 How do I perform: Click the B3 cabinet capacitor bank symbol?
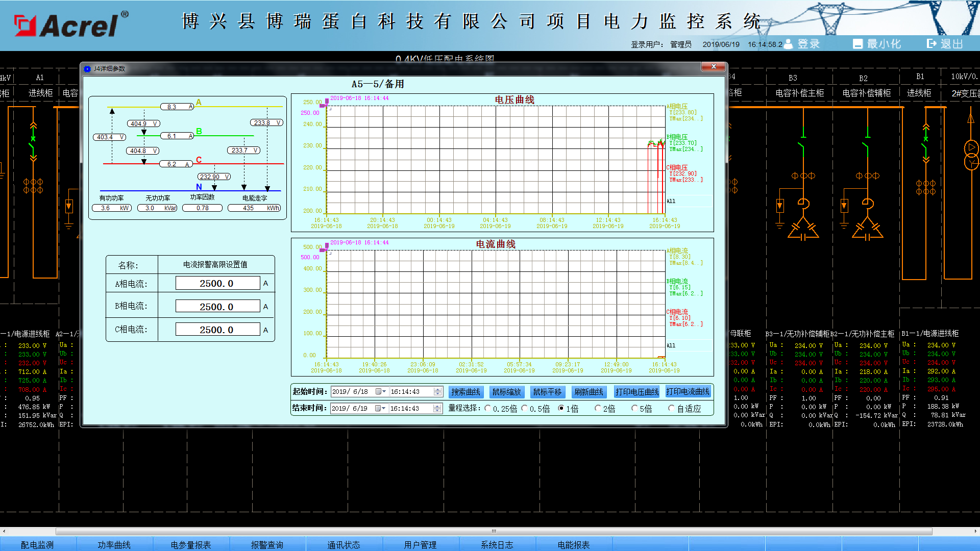tap(803, 228)
